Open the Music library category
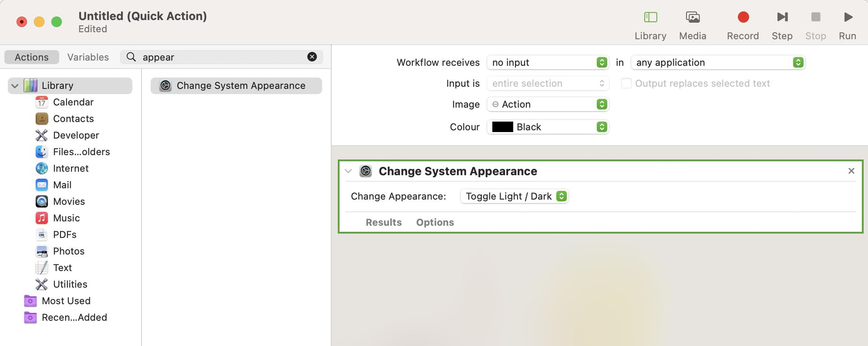Image resolution: width=868 pixels, height=346 pixels. point(66,218)
